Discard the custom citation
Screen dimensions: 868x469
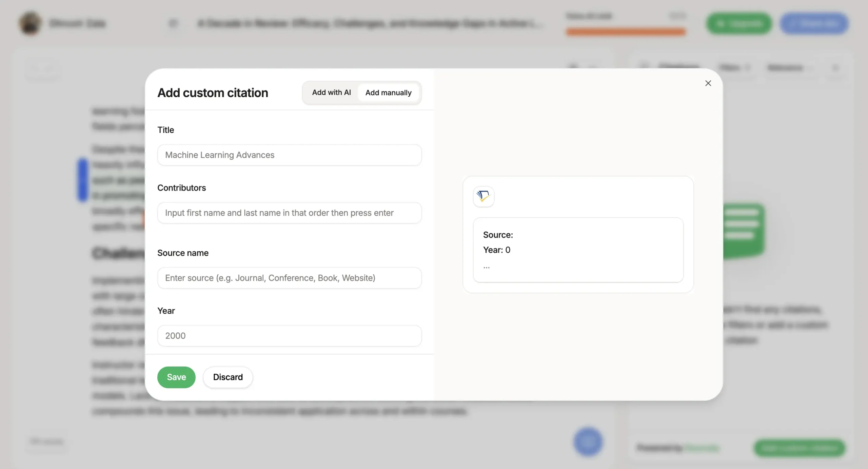[x=228, y=377]
